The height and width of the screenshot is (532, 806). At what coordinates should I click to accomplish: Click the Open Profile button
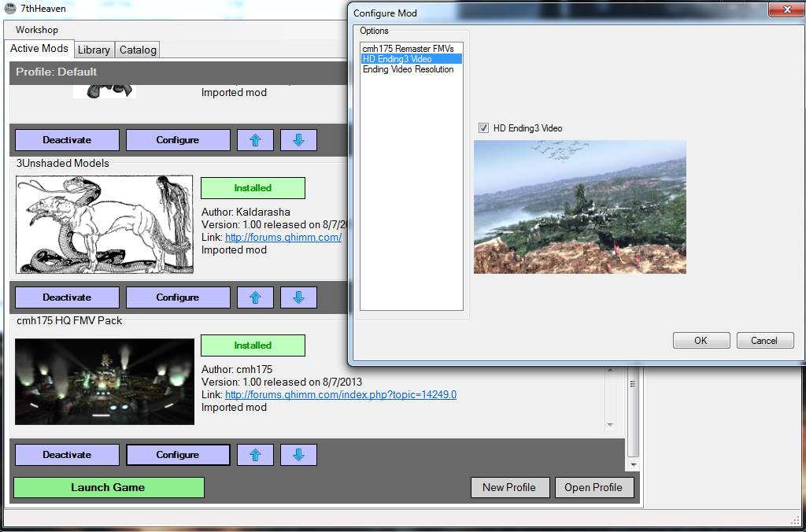pyautogui.click(x=593, y=487)
